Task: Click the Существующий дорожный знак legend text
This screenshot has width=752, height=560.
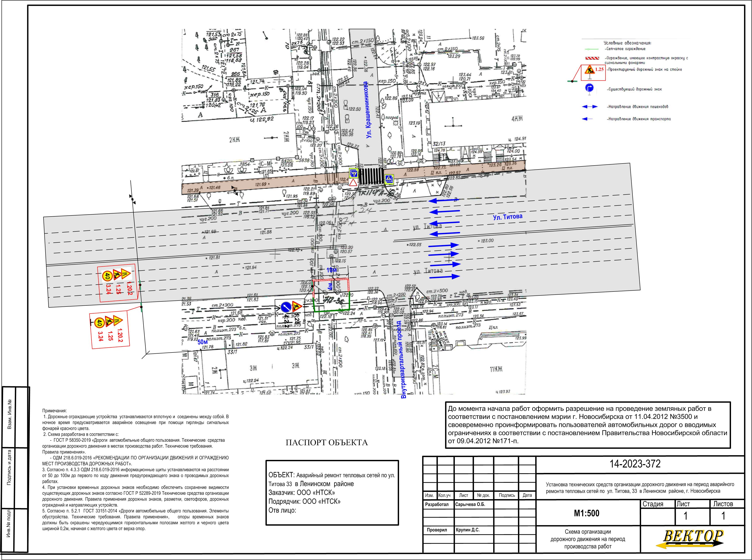Action: coord(634,89)
